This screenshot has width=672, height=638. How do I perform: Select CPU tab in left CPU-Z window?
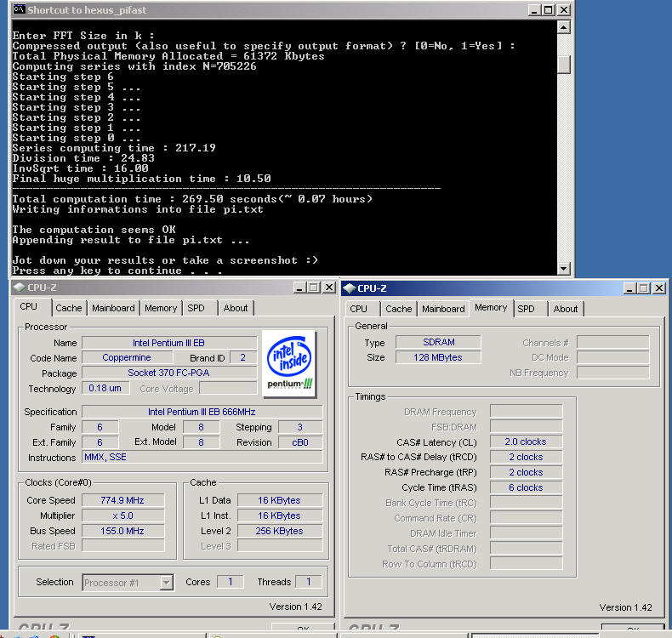29,307
